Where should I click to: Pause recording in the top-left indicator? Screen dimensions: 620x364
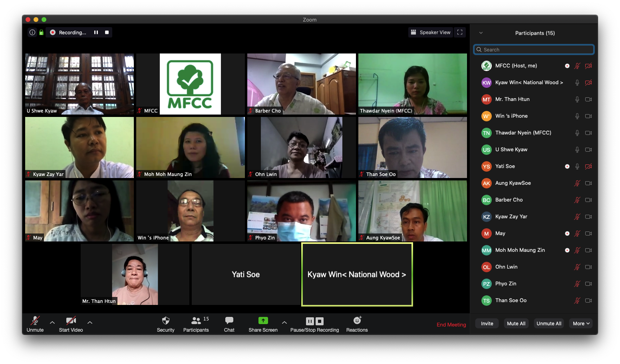point(96,32)
